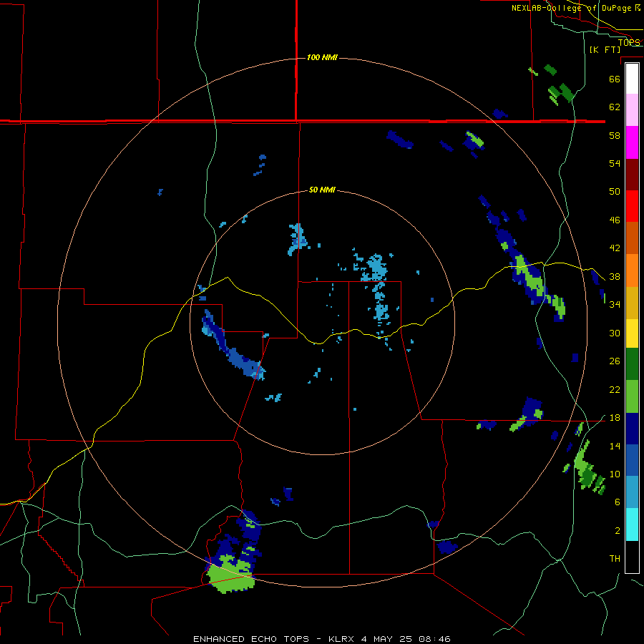This screenshot has width=644, height=644.
Task: Click the TOPS legend title
Action: click(x=629, y=42)
